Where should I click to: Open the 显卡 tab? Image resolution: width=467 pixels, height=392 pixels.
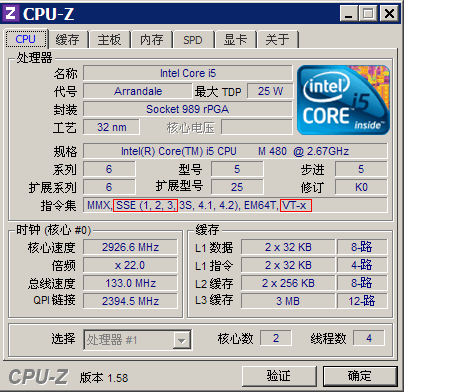click(235, 40)
